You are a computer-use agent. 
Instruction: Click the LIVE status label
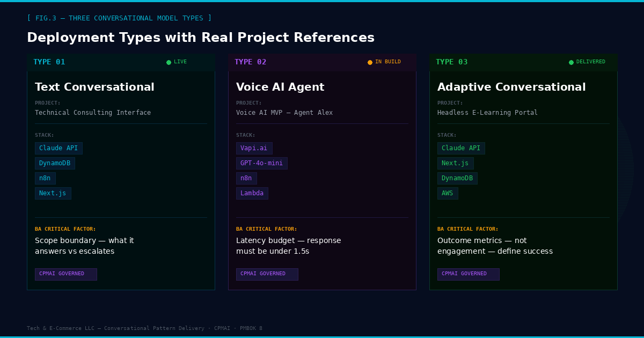[180, 62]
